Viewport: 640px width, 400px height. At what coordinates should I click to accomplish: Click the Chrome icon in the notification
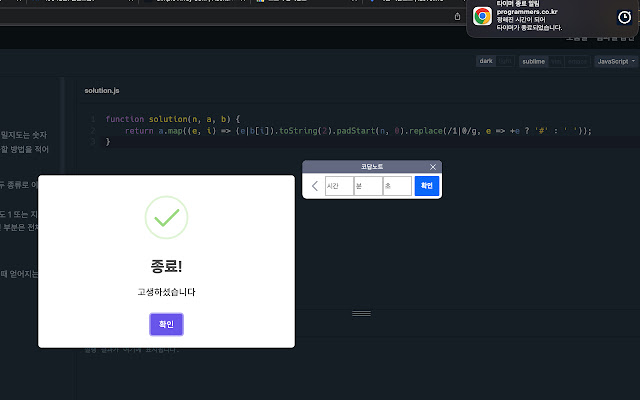(482, 16)
